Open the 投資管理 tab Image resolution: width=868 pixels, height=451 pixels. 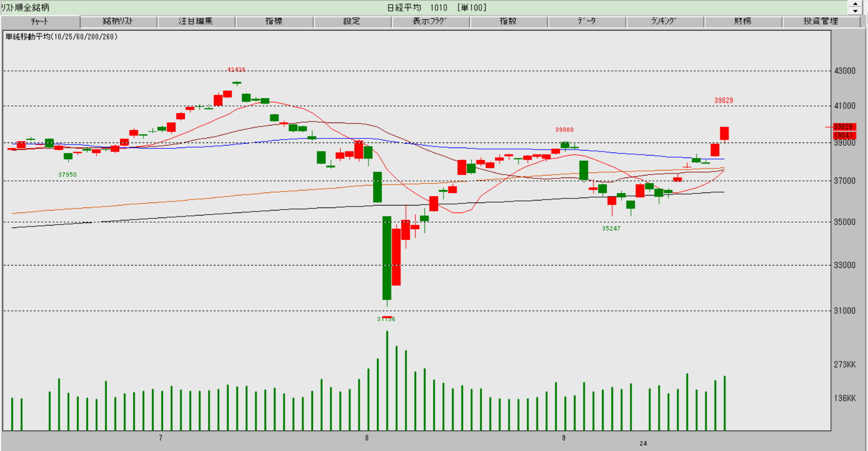point(821,21)
